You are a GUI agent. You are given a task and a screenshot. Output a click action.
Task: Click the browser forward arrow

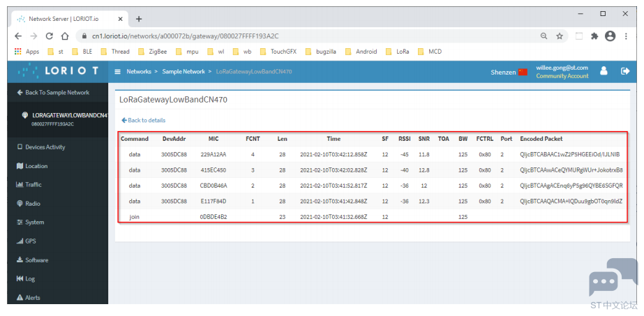33,36
